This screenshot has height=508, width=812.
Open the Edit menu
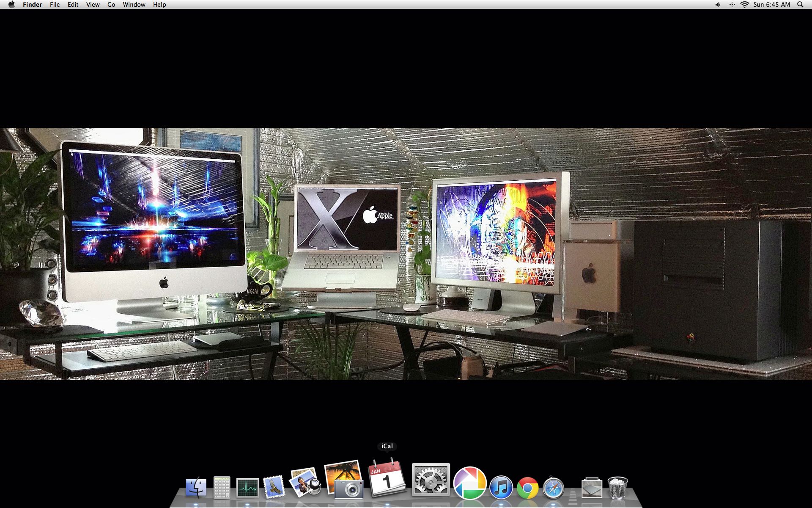pyautogui.click(x=73, y=4)
